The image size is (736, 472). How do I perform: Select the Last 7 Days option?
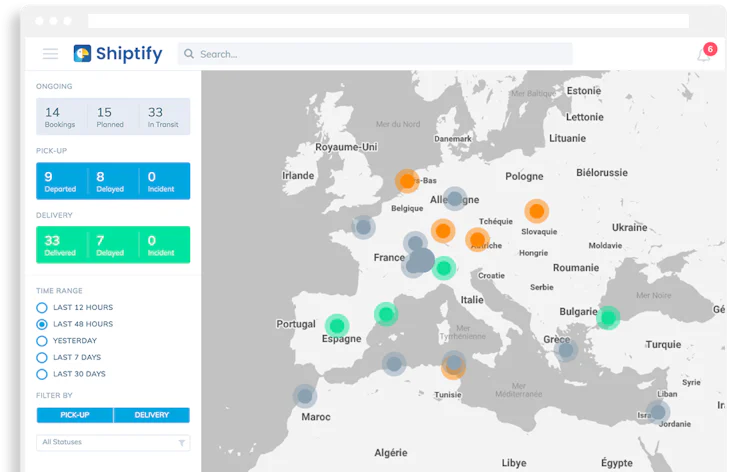(42, 357)
